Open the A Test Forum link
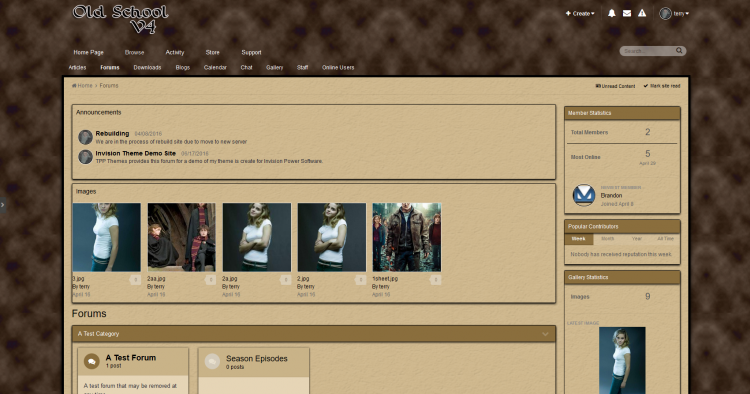 point(131,358)
